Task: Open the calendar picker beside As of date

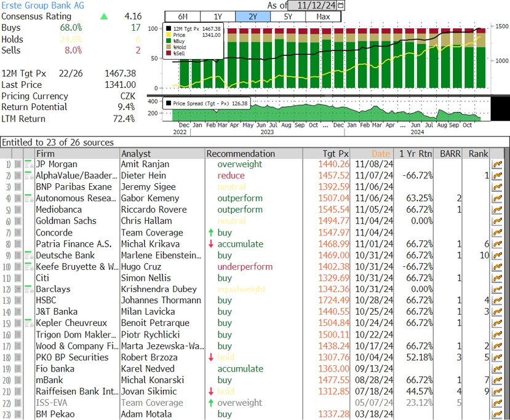Action: click(341, 5)
